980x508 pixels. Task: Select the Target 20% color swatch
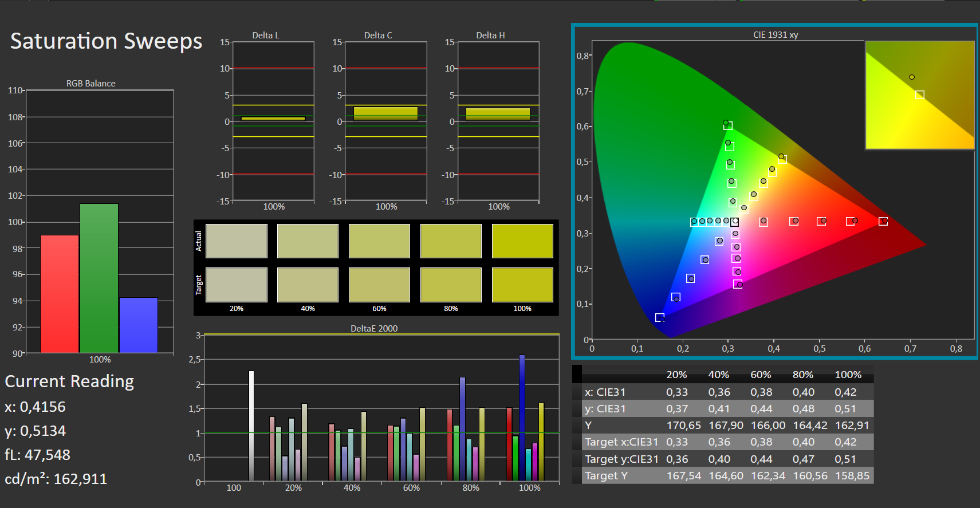click(x=236, y=285)
